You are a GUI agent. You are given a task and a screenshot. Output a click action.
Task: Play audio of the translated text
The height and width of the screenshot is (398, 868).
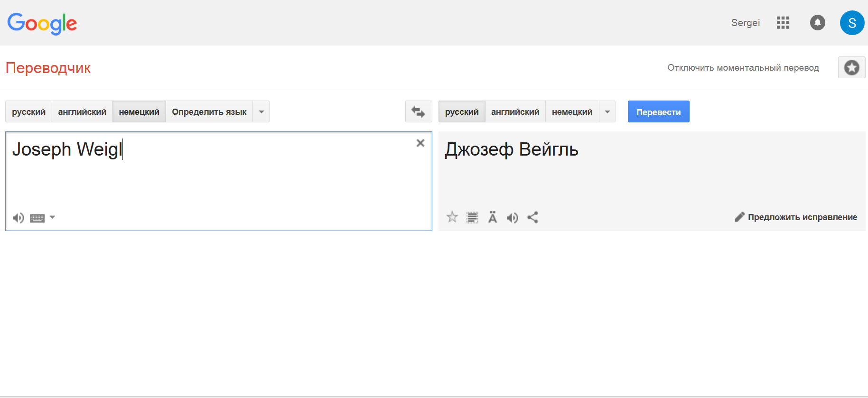pyautogui.click(x=512, y=218)
